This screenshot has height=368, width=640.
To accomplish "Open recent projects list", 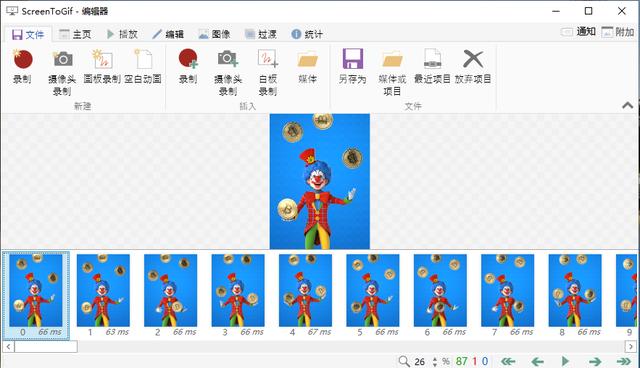I will 432,67.
